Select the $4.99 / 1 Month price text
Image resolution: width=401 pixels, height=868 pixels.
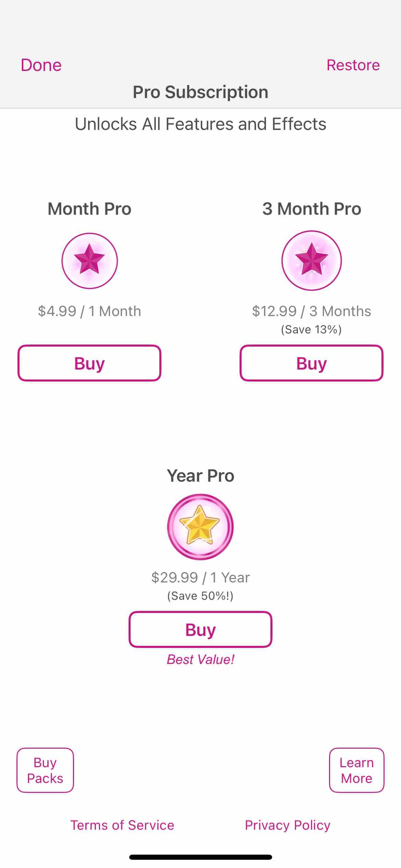(89, 311)
